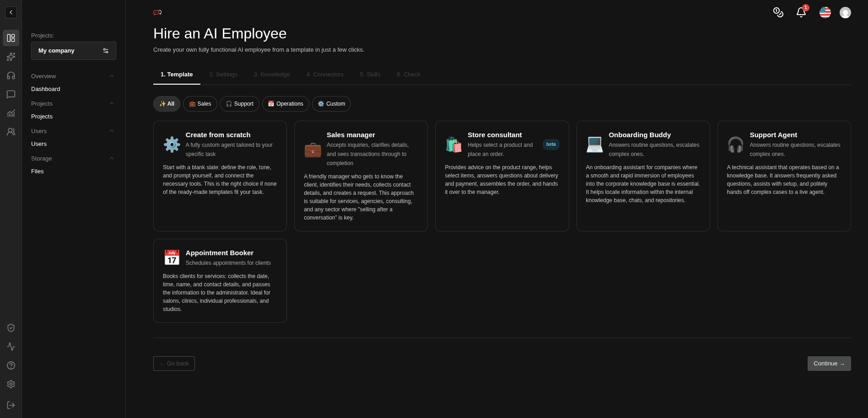Filter templates by Custom
This screenshot has height=418, width=868.
(x=331, y=104)
